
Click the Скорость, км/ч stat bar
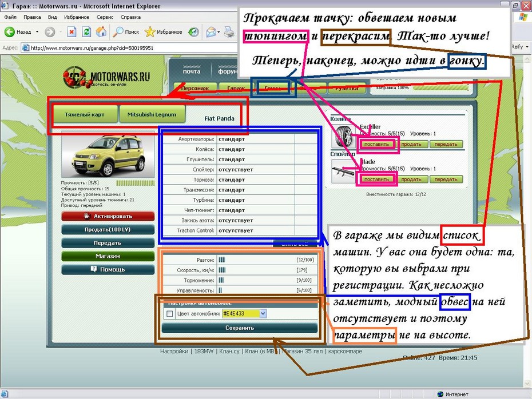(x=222, y=270)
